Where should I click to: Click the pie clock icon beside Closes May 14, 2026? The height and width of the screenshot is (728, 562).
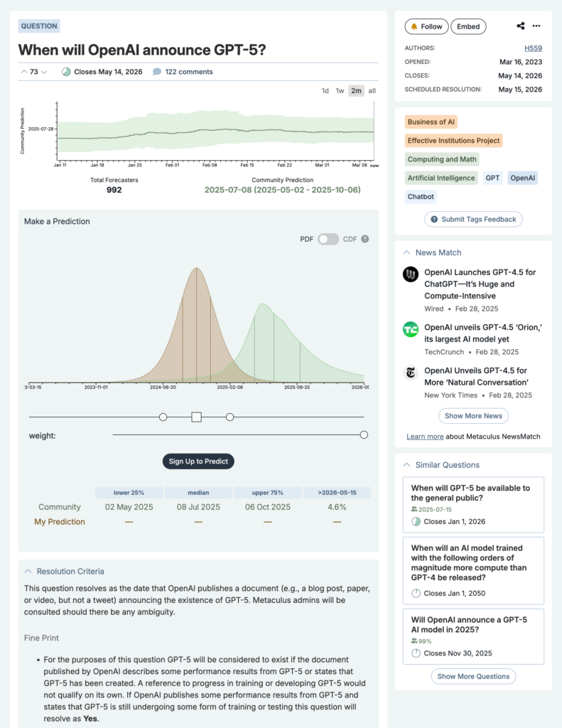[66, 72]
